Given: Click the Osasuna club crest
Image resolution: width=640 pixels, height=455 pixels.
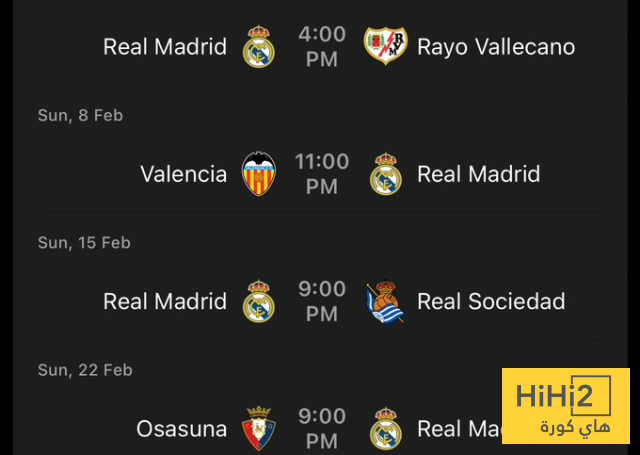Looking at the screenshot, I should [x=259, y=429].
